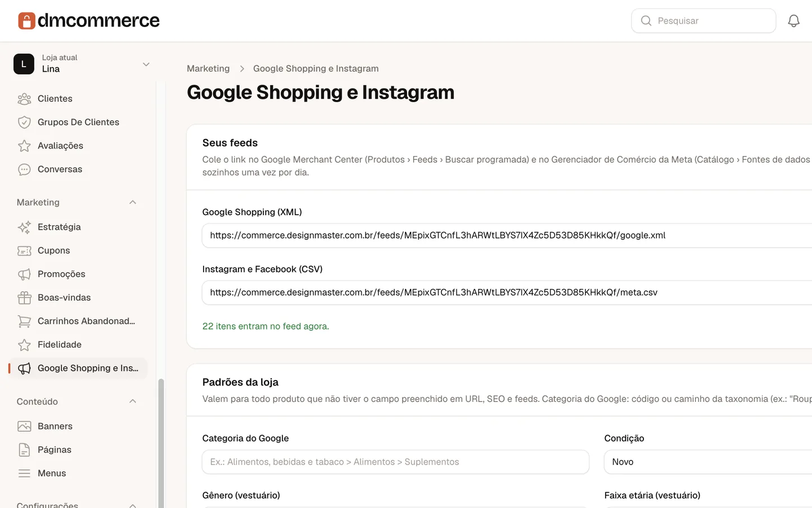This screenshot has width=812, height=508.
Task: Click the Avaliações star icon
Action: (x=24, y=146)
